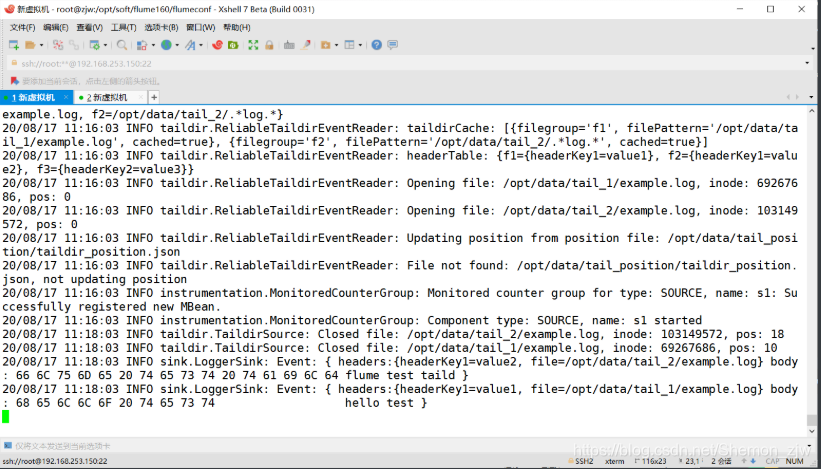Click the 116x23 terminal size indicator
821x469 pixels.
[650, 461]
